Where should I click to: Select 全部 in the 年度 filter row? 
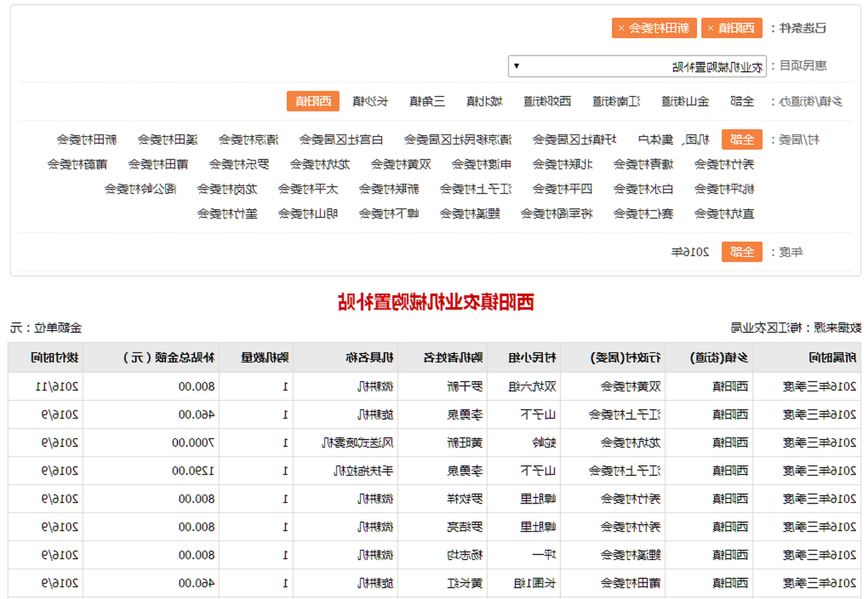tap(742, 252)
